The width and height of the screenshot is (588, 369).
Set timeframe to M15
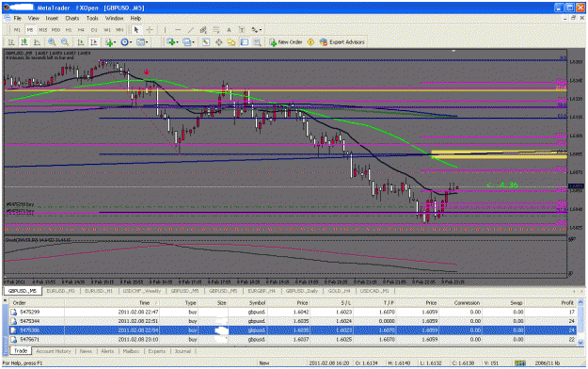point(42,30)
